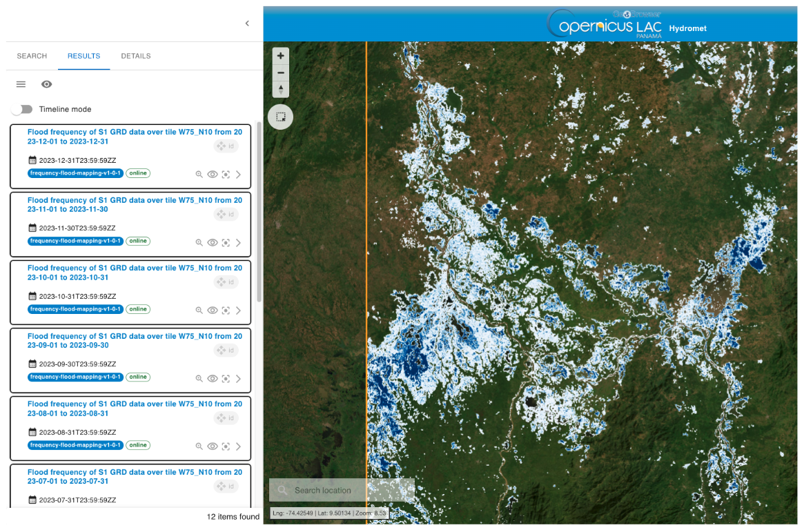Click the Search location field

pos(342,491)
